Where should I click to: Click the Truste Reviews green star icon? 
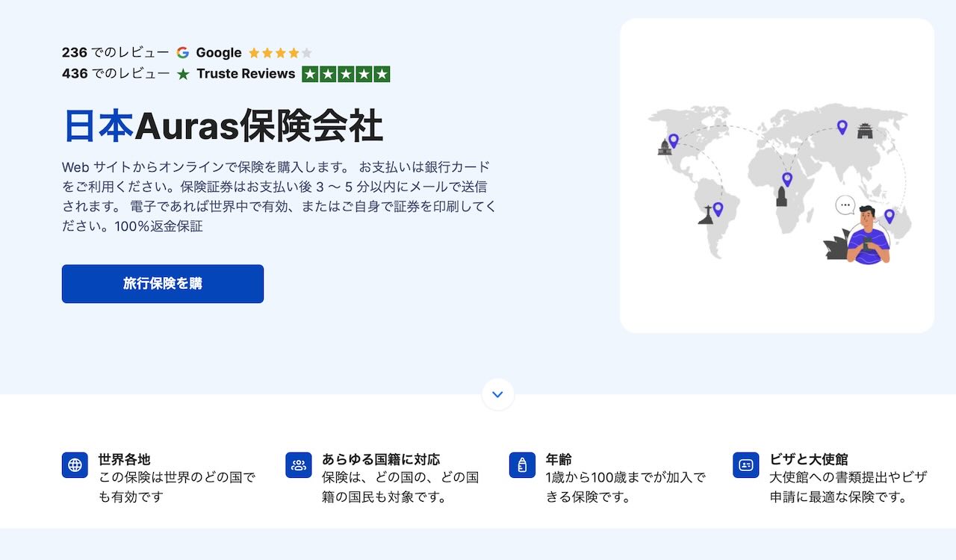pos(183,74)
